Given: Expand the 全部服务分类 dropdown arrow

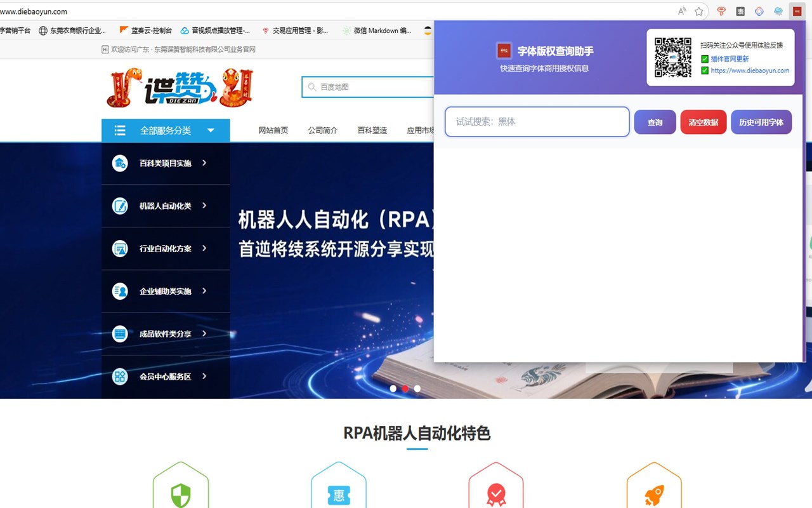Looking at the screenshot, I should pyautogui.click(x=211, y=130).
